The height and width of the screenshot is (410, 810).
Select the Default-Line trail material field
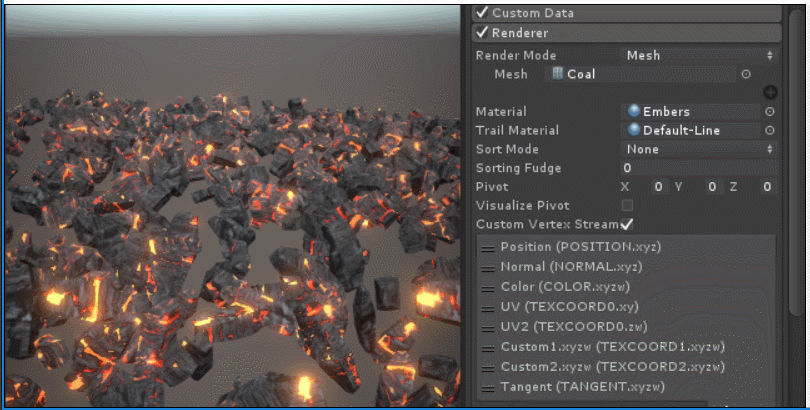click(691, 130)
